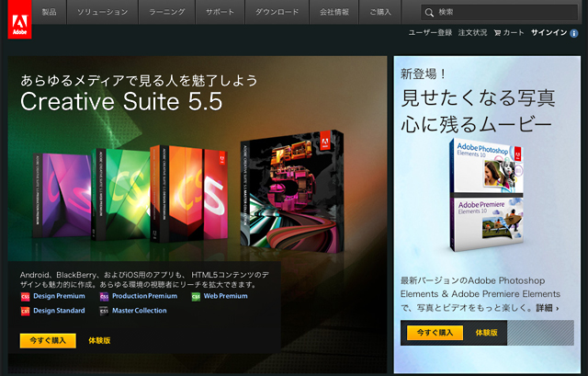
Task: Open the ユーザー登録 link
Action: click(x=430, y=33)
